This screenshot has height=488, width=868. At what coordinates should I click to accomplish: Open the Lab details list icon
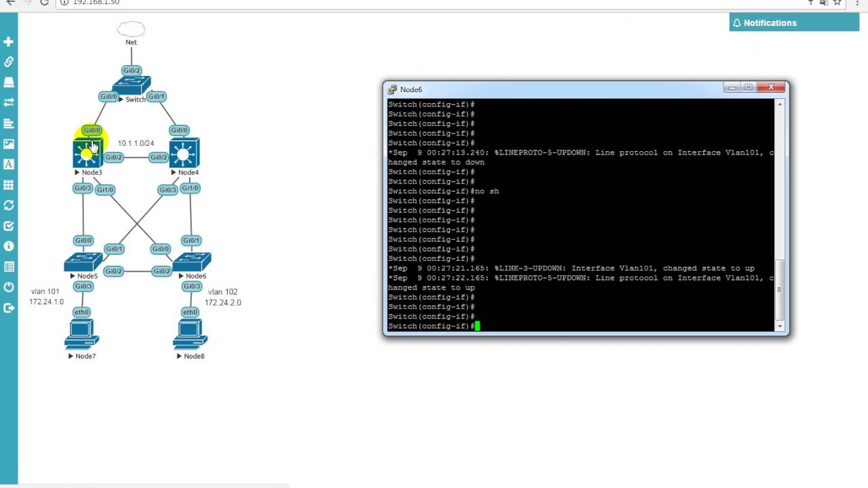pos(9,266)
